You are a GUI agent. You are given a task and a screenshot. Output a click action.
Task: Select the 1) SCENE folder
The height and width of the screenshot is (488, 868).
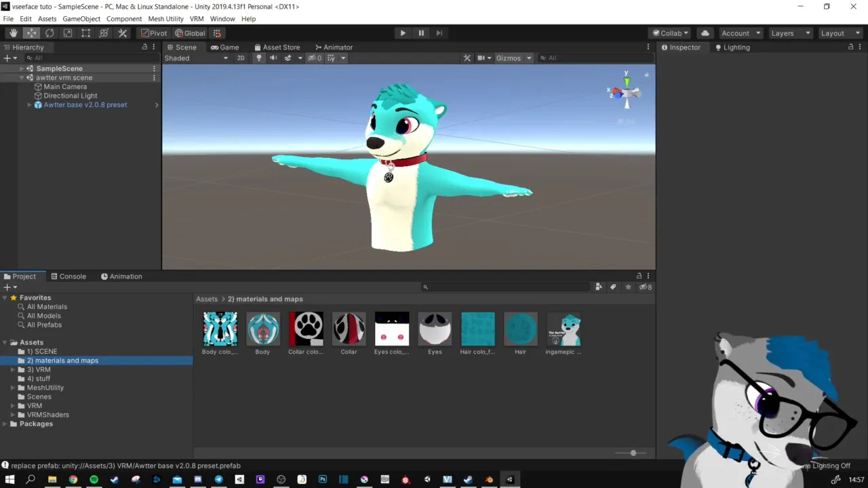tap(42, 352)
